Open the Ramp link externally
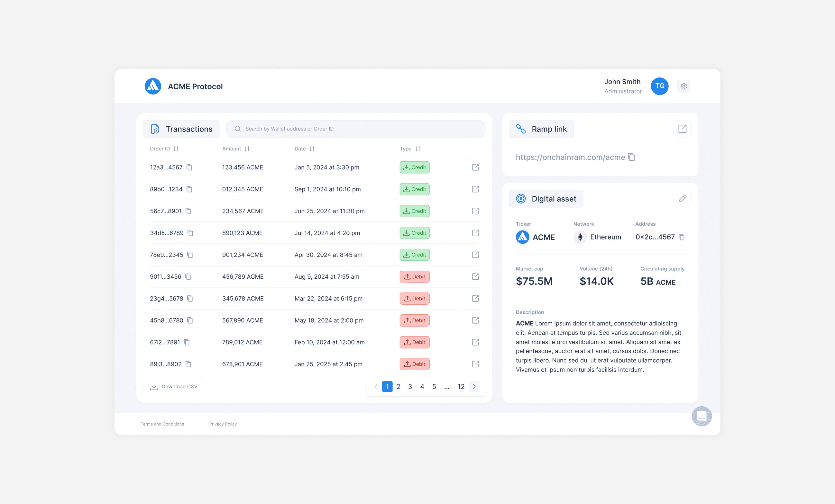 point(682,129)
